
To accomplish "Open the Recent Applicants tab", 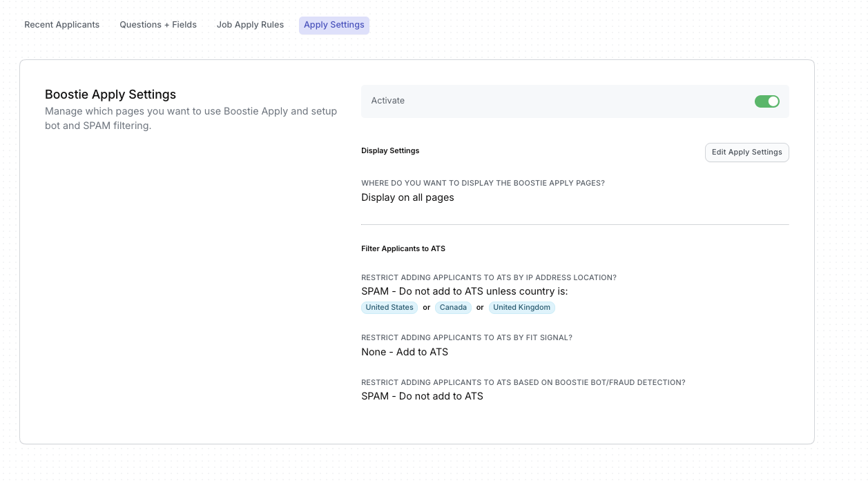I will (x=62, y=25).
